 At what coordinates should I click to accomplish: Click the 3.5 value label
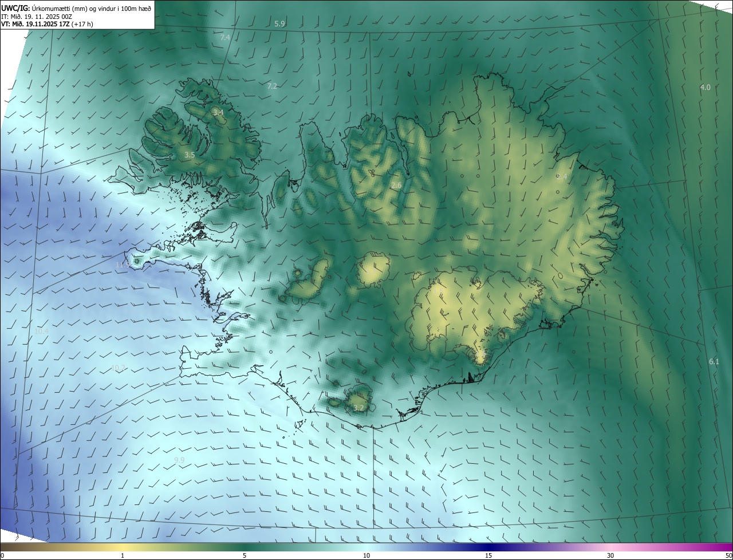(190, 155)
